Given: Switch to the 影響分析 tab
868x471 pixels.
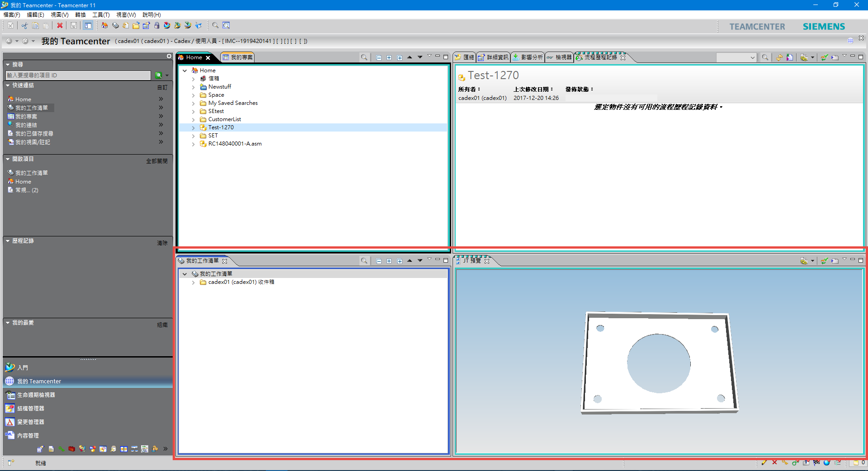Looking at the screenshot, I should [x=528, y=57].
